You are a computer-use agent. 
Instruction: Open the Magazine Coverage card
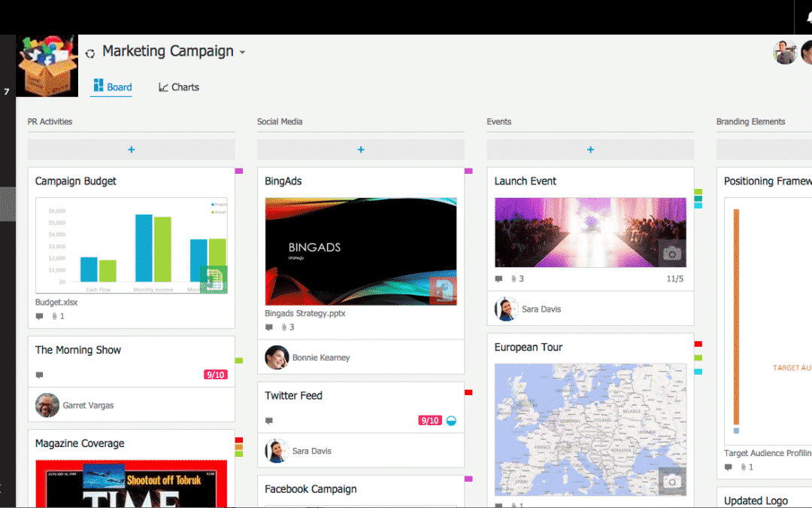coord(80,443)
